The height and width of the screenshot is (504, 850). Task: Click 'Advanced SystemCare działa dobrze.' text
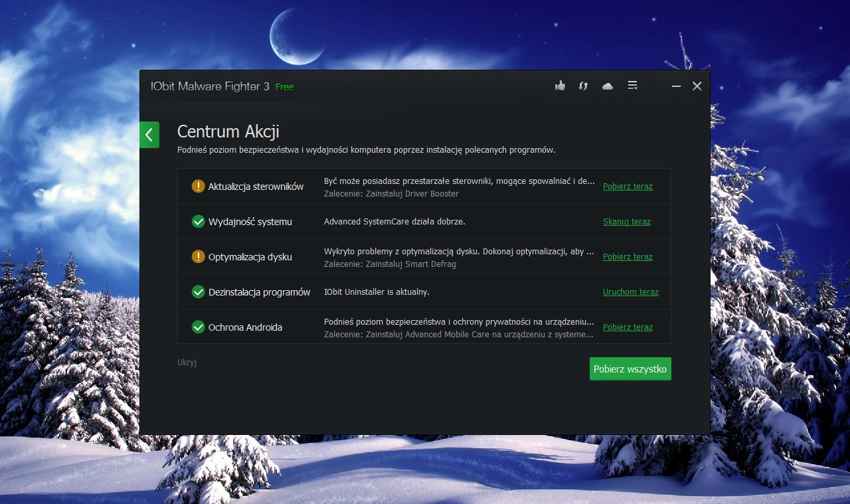point(394,222)
